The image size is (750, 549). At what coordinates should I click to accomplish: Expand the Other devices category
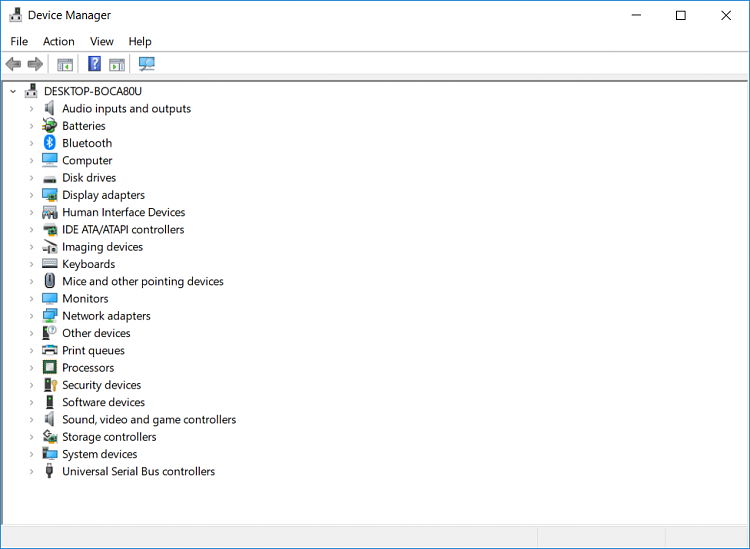tap(31, 333)
